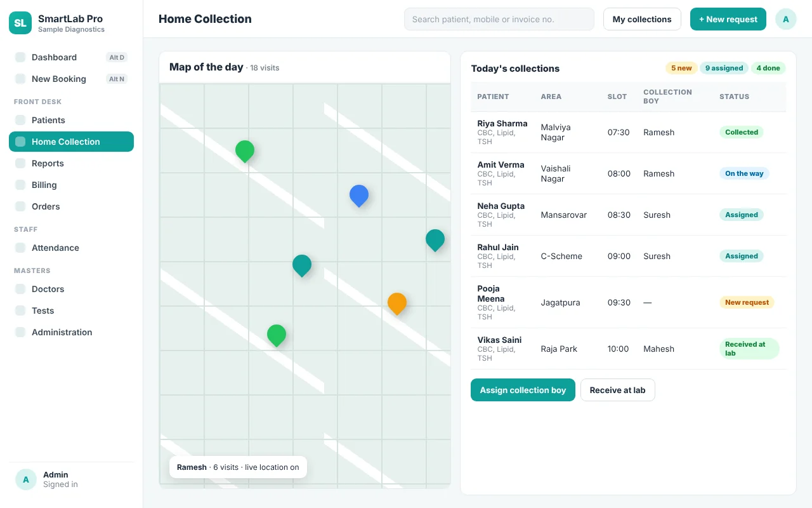This screenshot has width=812, height=508.
Task: Click the Doctors sidebar icon
Action: click(20, 289)
